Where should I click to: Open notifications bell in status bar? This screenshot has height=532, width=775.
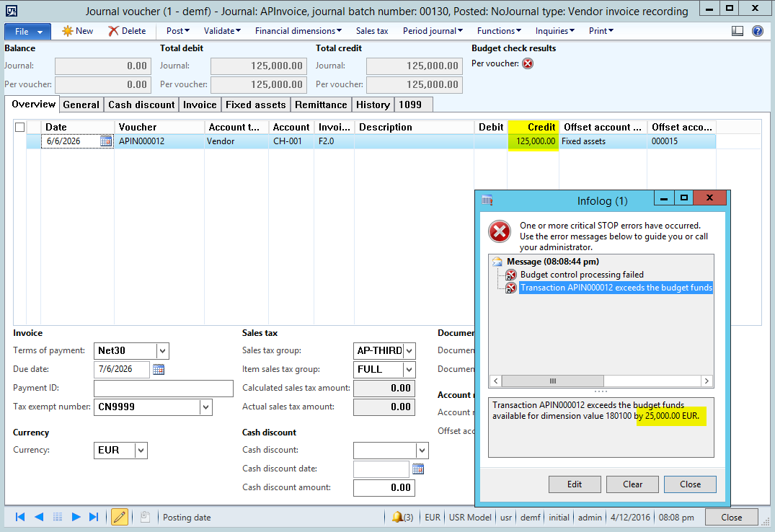coord(397,517)
